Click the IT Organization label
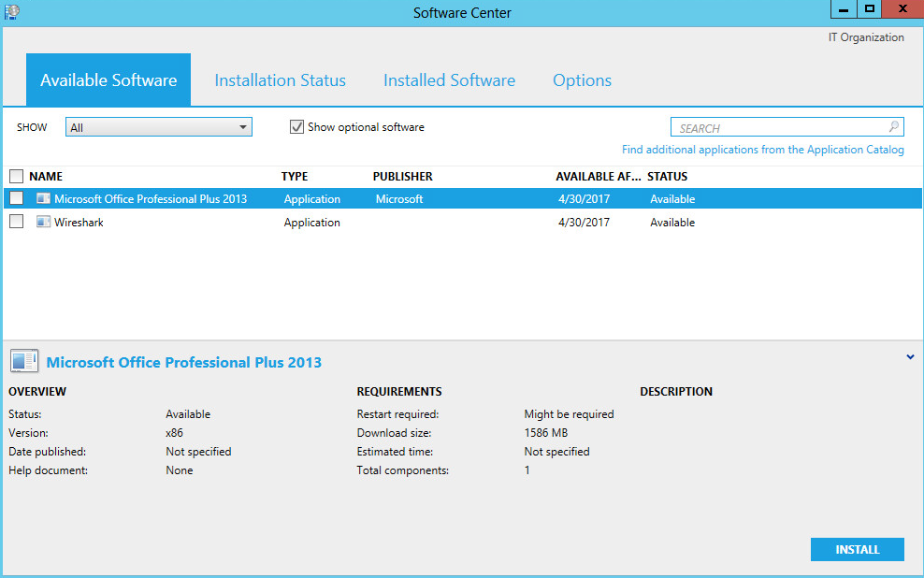This screenshot has height=578, width=924. (866, 37)
